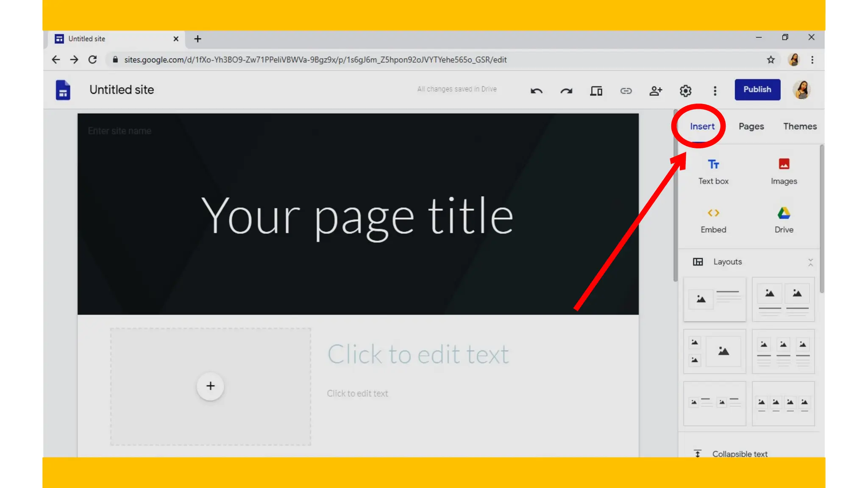Choose the Embed option

coord(713,220)
